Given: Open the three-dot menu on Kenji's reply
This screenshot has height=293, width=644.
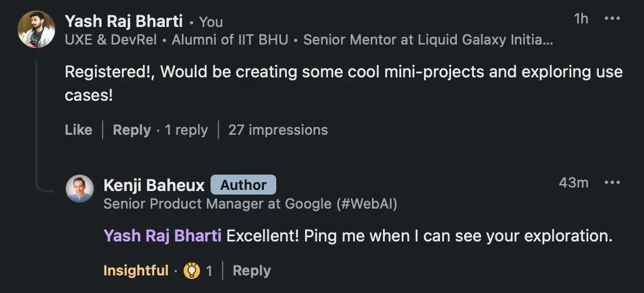Looking at the screenshot, I should (612, 183).
